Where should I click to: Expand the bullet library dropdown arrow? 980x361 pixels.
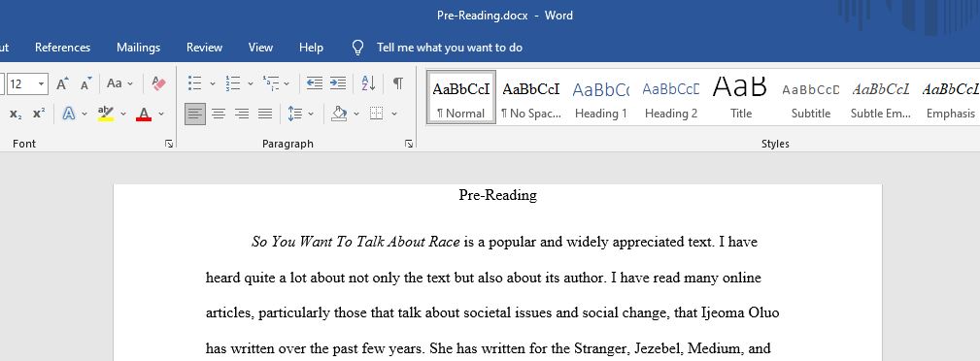(x=212, y=83)
